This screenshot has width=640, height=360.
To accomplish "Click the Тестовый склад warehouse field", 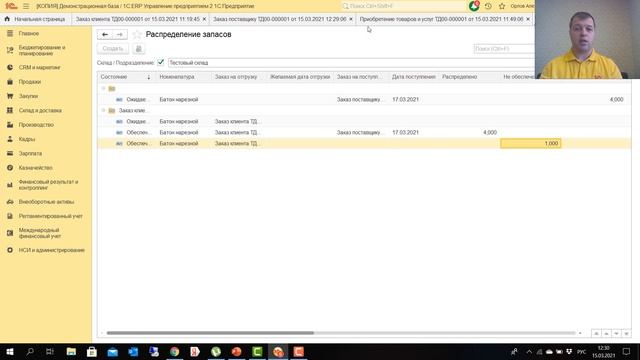I will (351, 62).
